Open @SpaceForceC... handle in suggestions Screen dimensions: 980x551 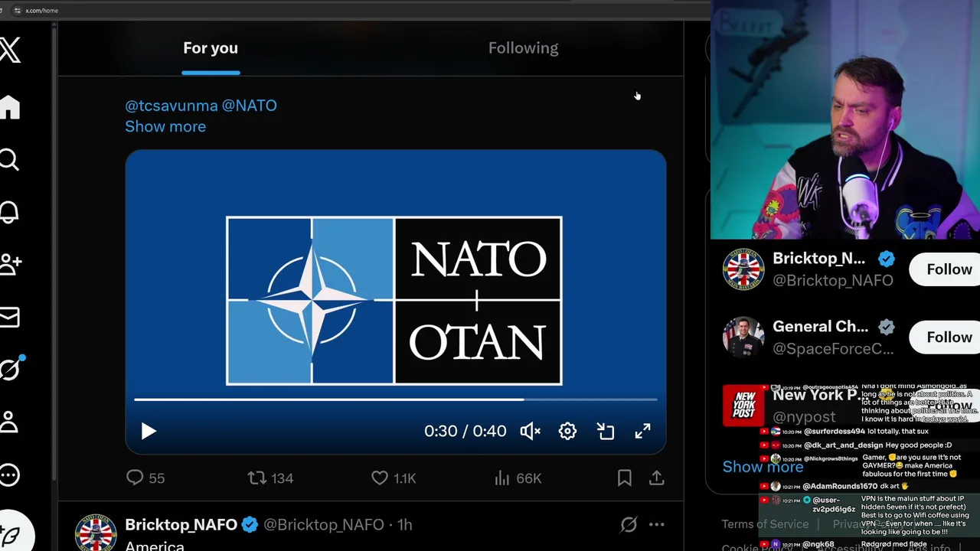point(833,349)
